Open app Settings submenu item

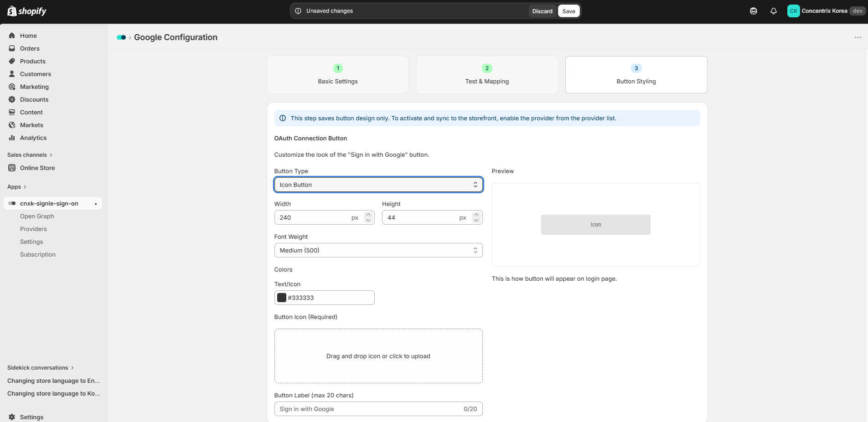tap(31, 242)
